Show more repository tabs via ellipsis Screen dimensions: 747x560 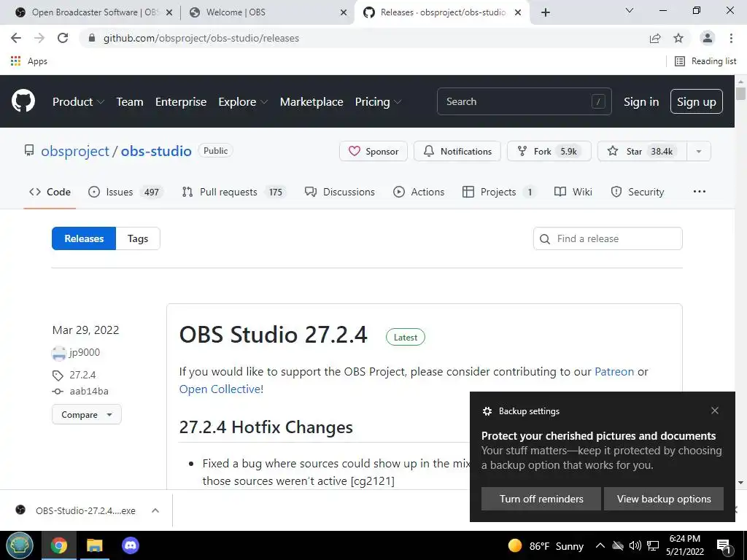[700, 192]
